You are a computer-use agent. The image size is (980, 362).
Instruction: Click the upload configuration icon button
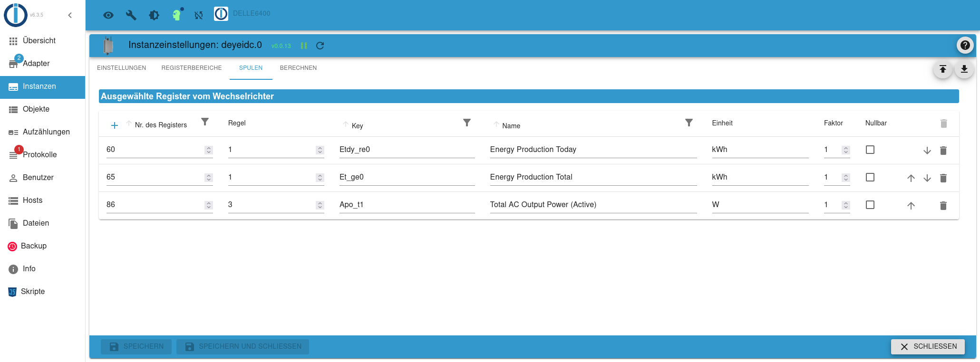[942, 69]
